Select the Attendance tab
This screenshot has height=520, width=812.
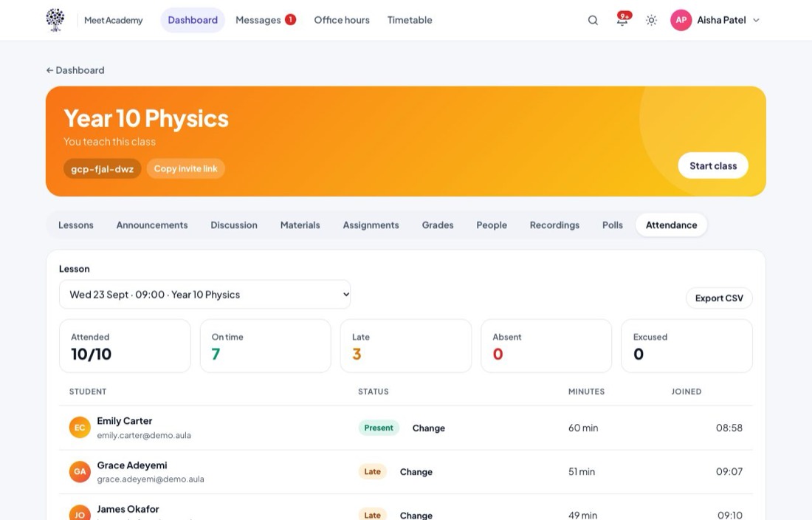[671, 225]
